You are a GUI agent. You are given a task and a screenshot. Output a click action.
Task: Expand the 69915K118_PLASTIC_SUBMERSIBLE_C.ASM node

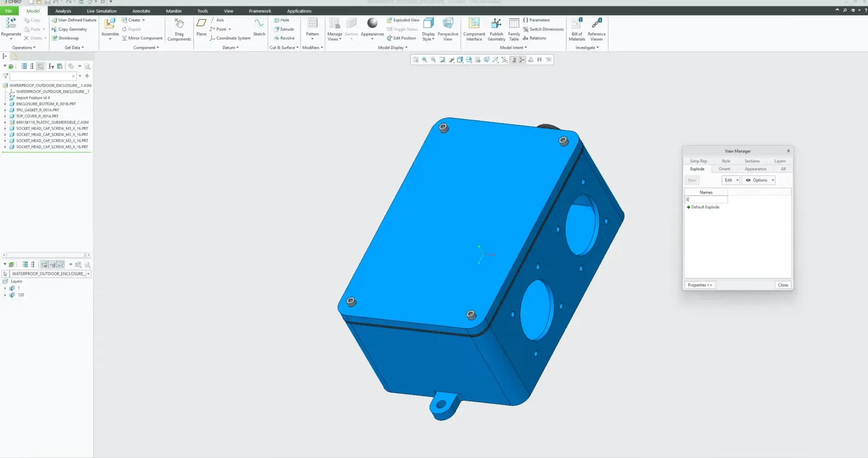[5, 122]
